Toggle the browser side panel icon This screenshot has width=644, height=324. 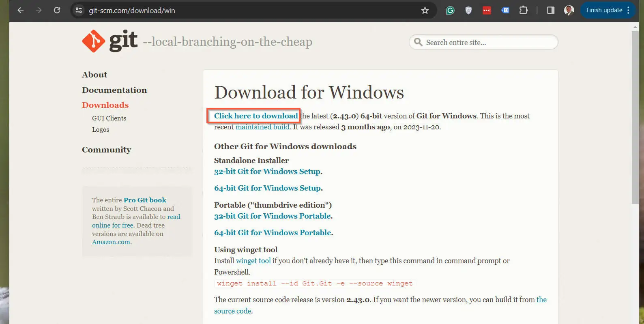(550, 10)
